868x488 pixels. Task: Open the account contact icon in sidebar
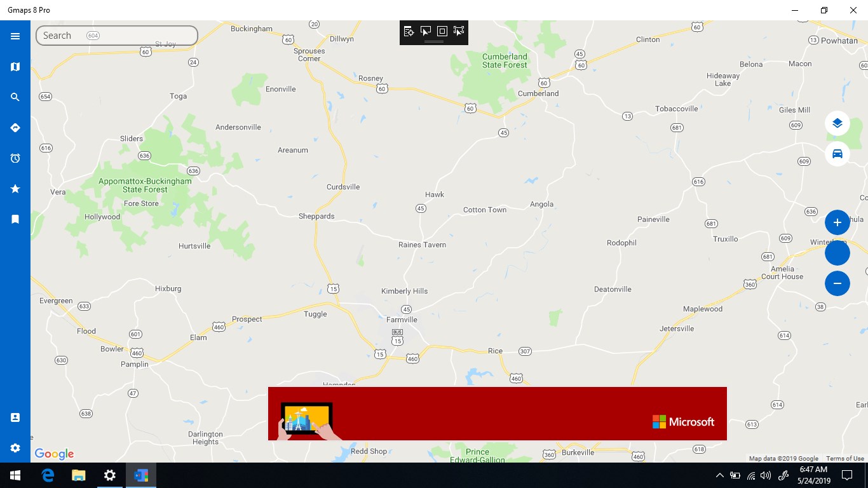(x=15, y=417)
